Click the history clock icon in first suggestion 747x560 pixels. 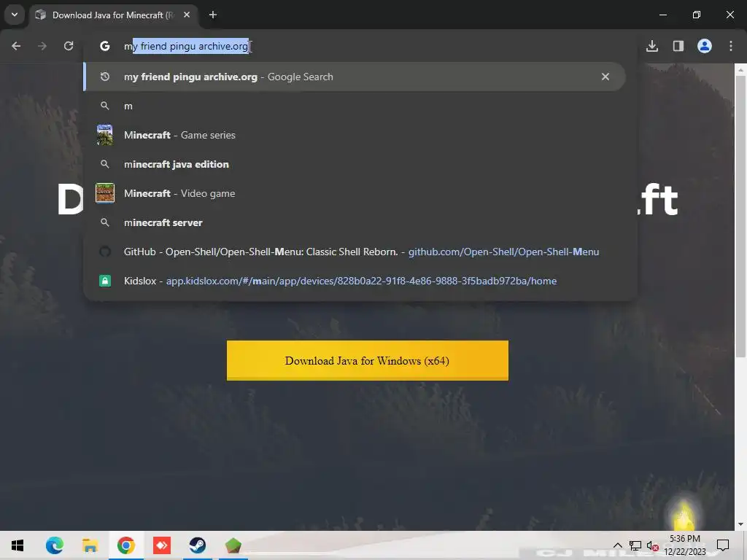coord(105,77)
